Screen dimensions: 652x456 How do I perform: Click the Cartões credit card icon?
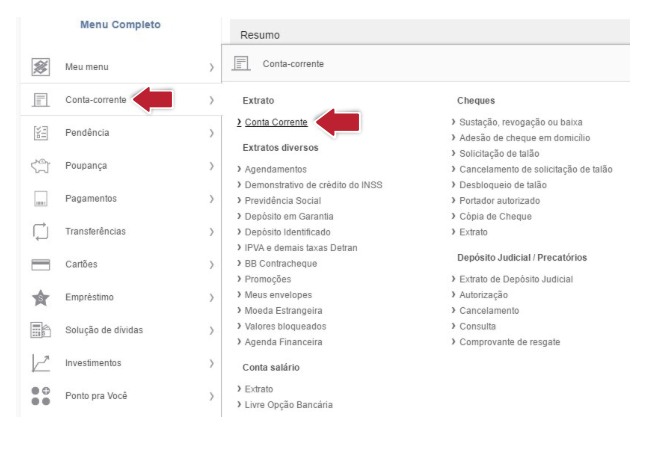click(x=41, y=264)
